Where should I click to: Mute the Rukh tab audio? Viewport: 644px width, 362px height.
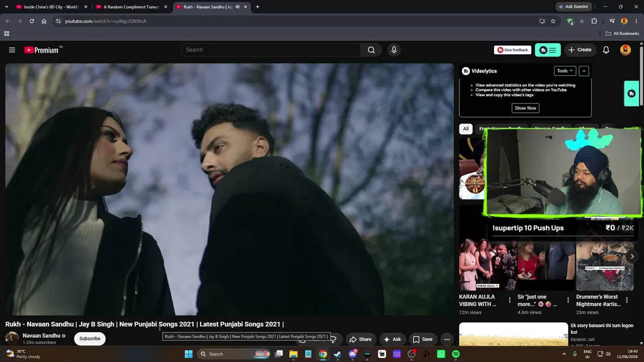point(237,7)
